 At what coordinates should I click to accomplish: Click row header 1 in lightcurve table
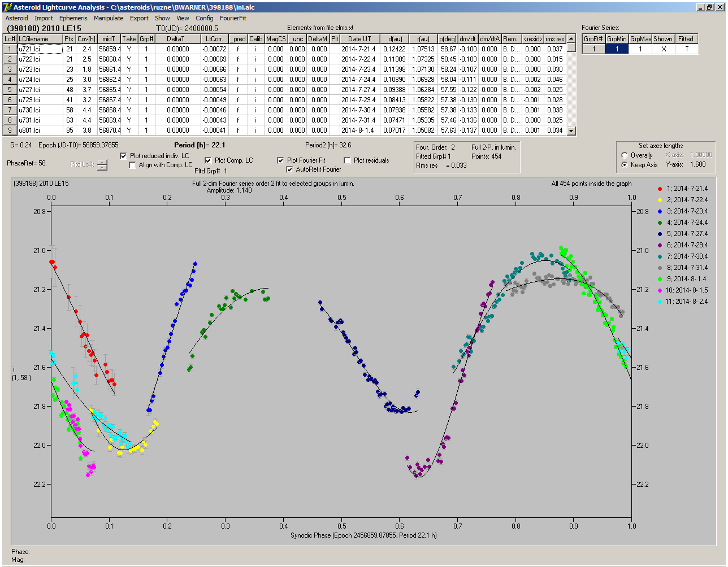pyautogui.click(x=10, y=49)
